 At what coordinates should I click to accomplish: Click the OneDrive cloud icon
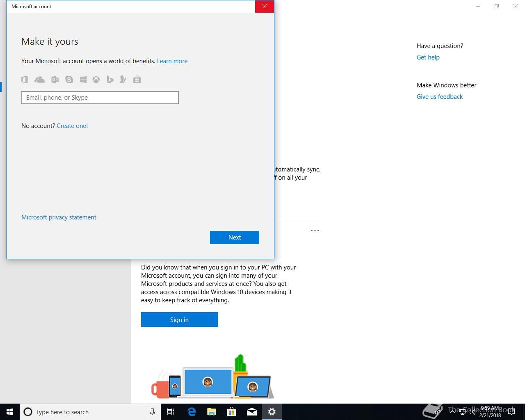[40, 80]
